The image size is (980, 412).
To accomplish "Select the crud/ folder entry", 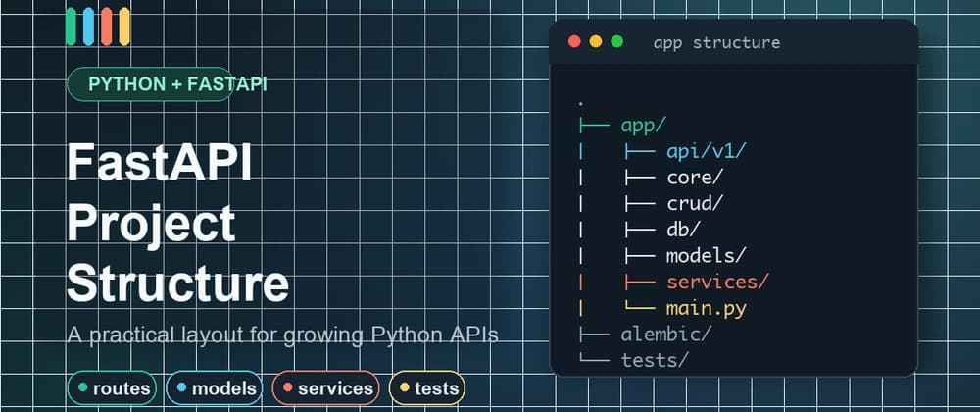I will pos(695,204).
